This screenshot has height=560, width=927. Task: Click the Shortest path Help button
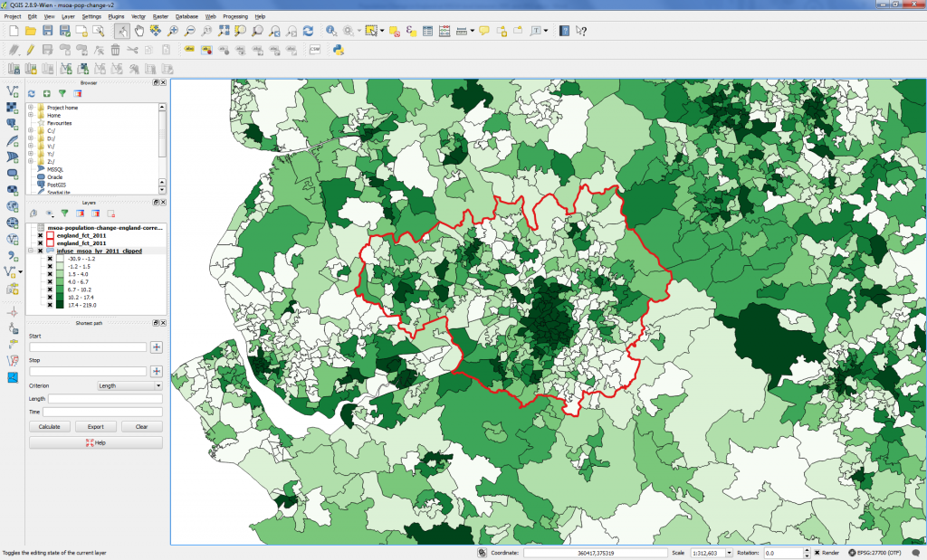point(96,442)
